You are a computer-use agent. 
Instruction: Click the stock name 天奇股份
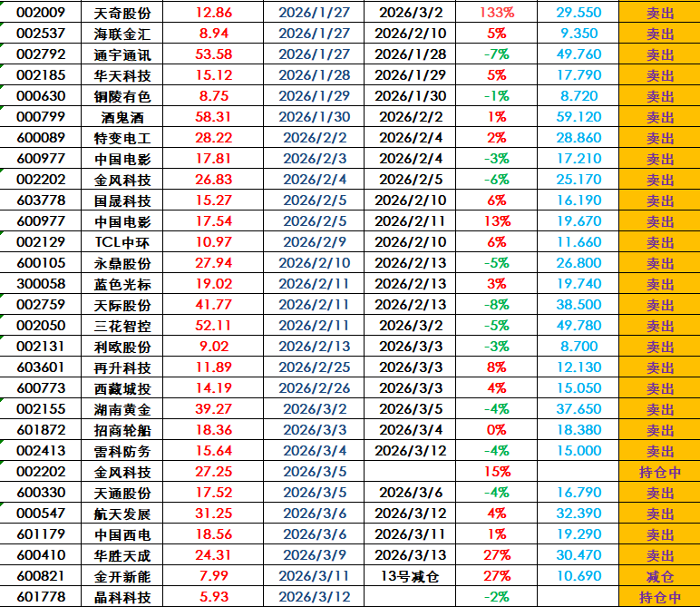point(122,14)
